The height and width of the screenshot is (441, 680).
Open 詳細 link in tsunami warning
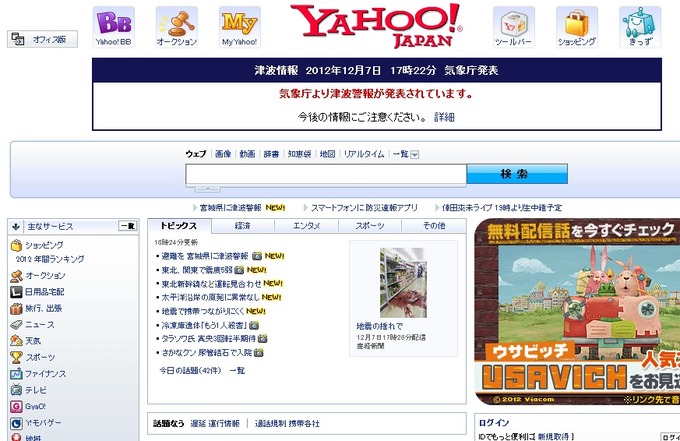pos(444,117)
